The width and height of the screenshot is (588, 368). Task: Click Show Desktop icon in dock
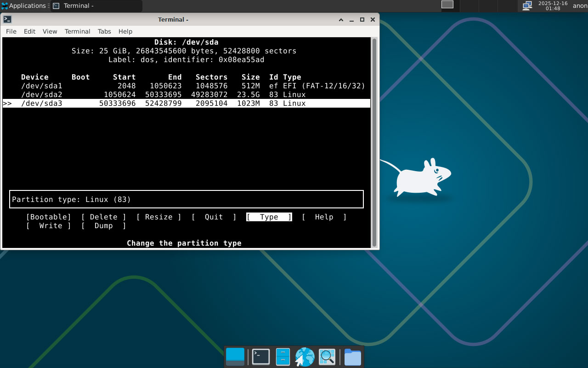235,357
